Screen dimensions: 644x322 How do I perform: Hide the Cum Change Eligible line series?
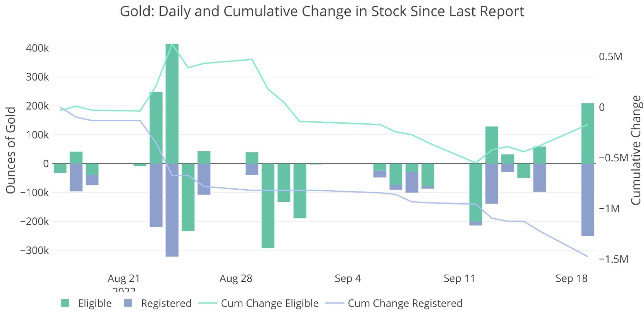click(x=258, y=303)
